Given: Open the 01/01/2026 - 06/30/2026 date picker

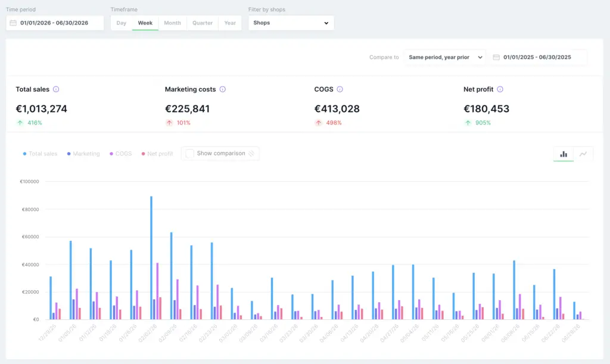Looking at the screenshot, I should [55, 23].
